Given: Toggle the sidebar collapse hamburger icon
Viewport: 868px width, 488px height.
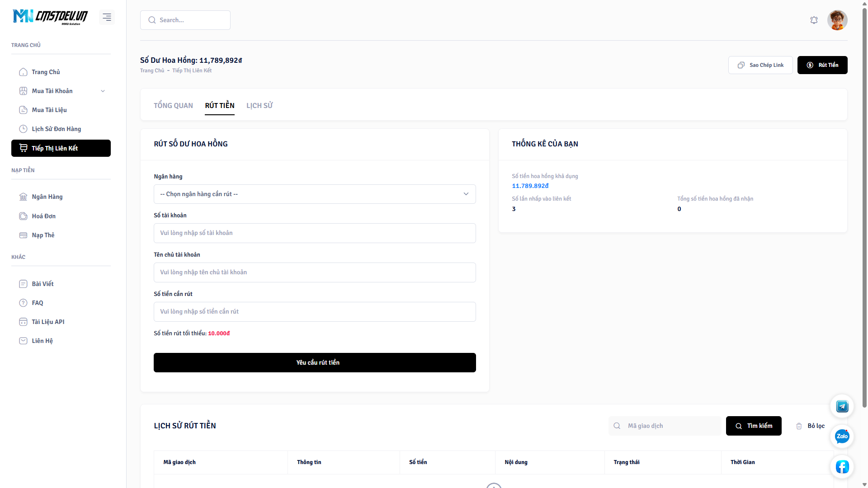Looking at the screenshot, I should [107, 17].
